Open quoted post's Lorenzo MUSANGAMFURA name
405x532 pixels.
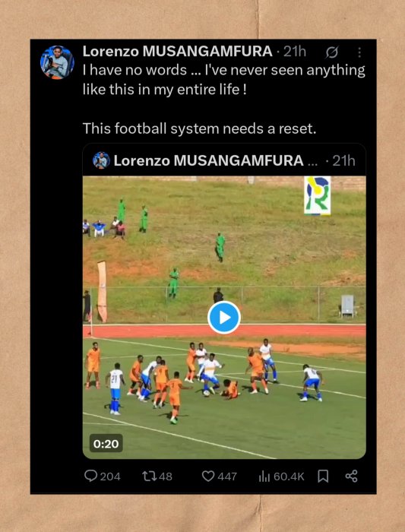(x=209, y=160)
